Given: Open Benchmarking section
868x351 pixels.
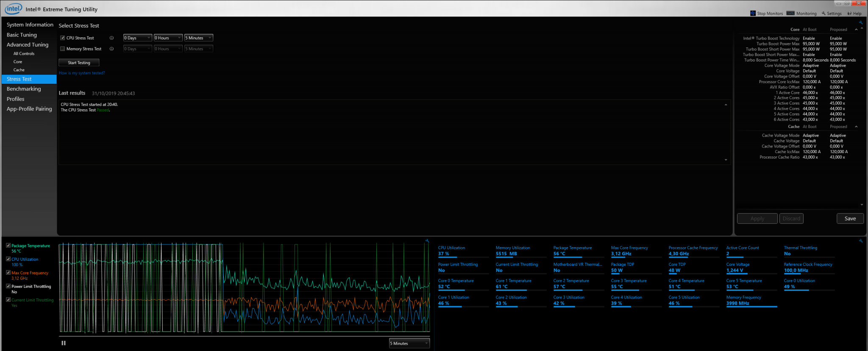Looking at the screenshot, I should click(x=24, y=89).
